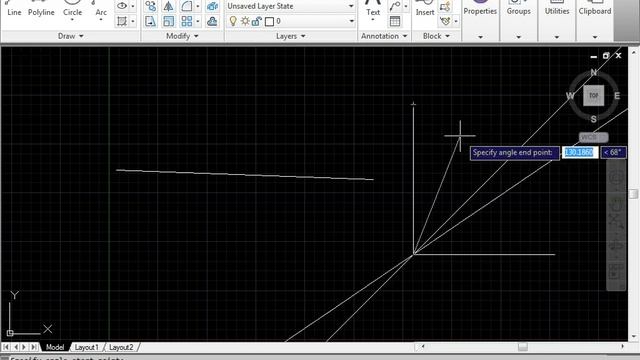The height and width of the screenshot is (360, 640).
Task: Click the angle input field showing 68°
Action: [613, 152]
